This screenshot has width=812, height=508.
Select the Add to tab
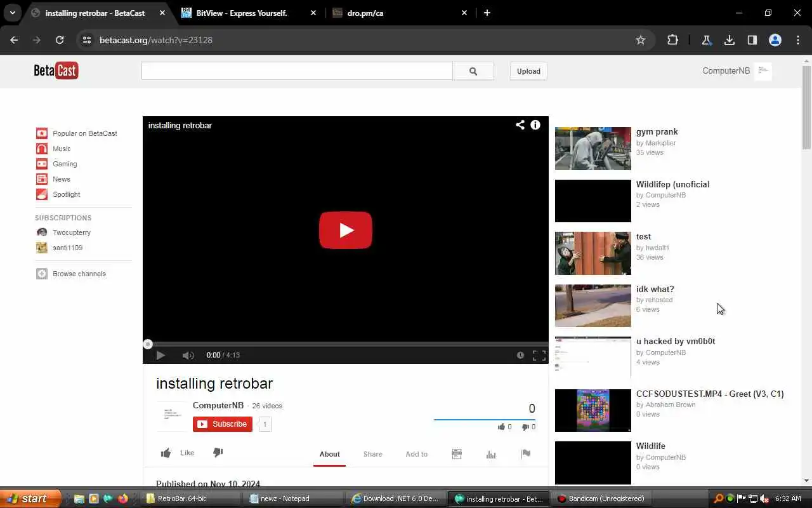[x=417, y=454]
